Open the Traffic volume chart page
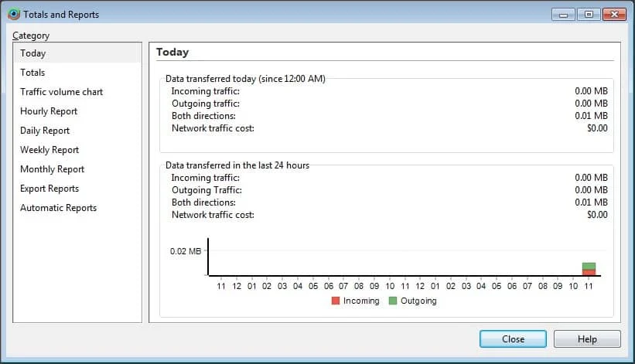Screen dimensions: 635x364 point(61,92)
